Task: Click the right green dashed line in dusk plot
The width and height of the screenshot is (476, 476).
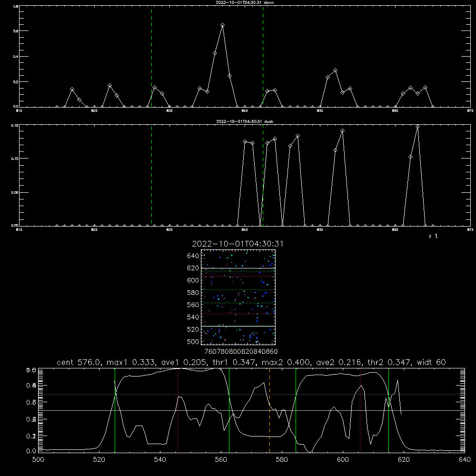Action: 263,175
